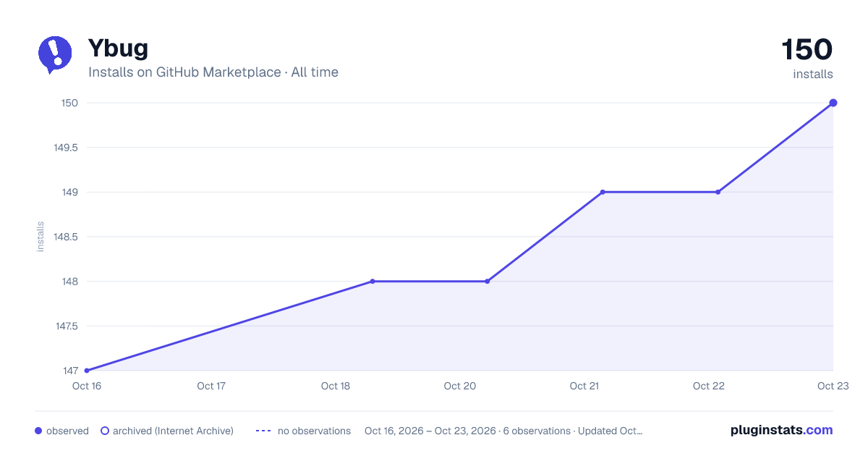The height and width of the screenshot is (456, 868).
Task: Click the Oct 18 x-axis label
Action: (335, 386)
